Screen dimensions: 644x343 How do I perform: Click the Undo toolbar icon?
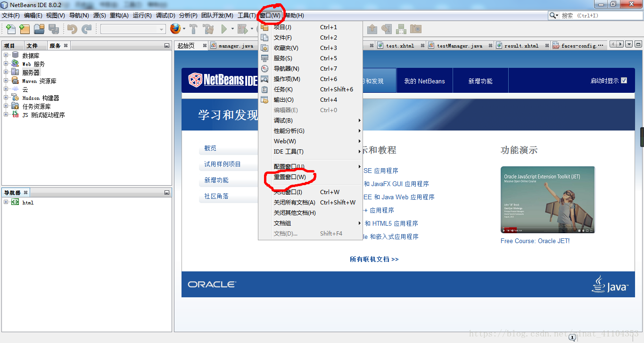pyautogui.click(x=72, y=29)
